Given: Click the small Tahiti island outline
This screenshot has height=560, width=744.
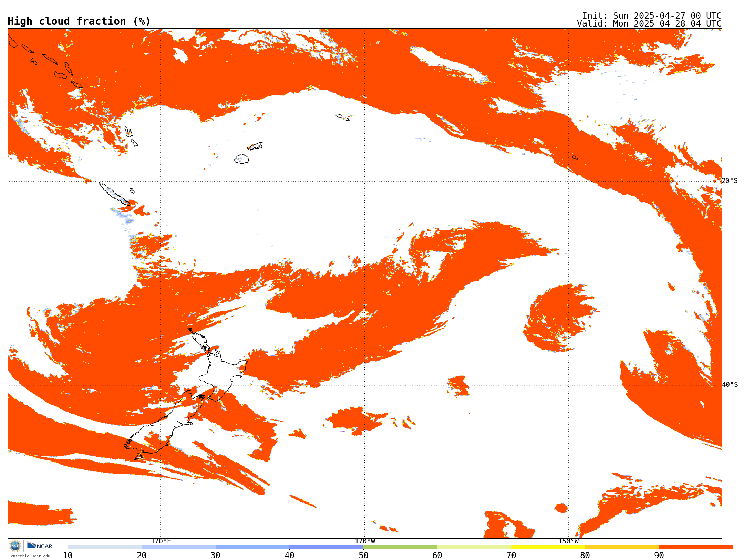Looking at the screenshot, I should [575, 158].
